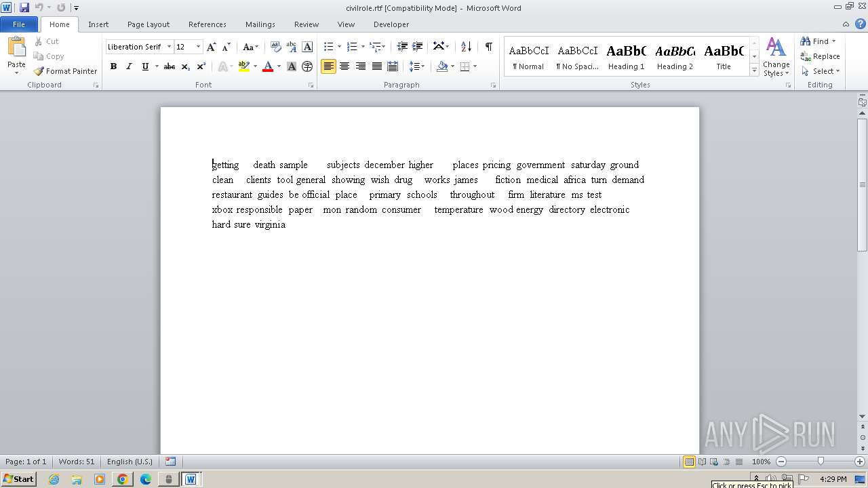Toggle Align Text Left
This screenshot has width=868, height=488.
(x=328, y=66)
